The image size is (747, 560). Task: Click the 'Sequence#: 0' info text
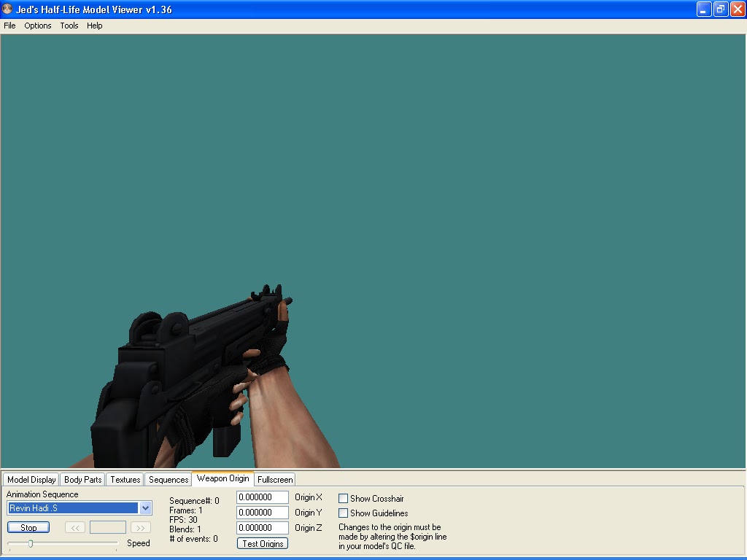pyautogui.click(x=194, y=501)
